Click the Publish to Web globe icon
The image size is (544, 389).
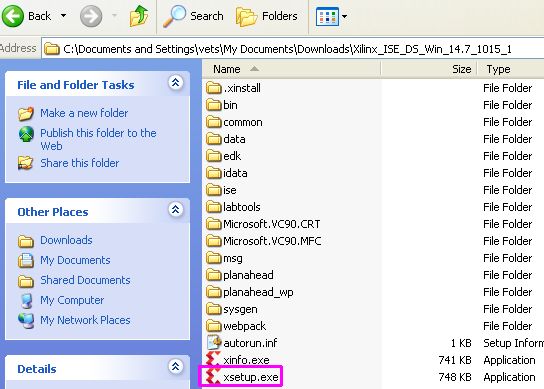(26, 134)
